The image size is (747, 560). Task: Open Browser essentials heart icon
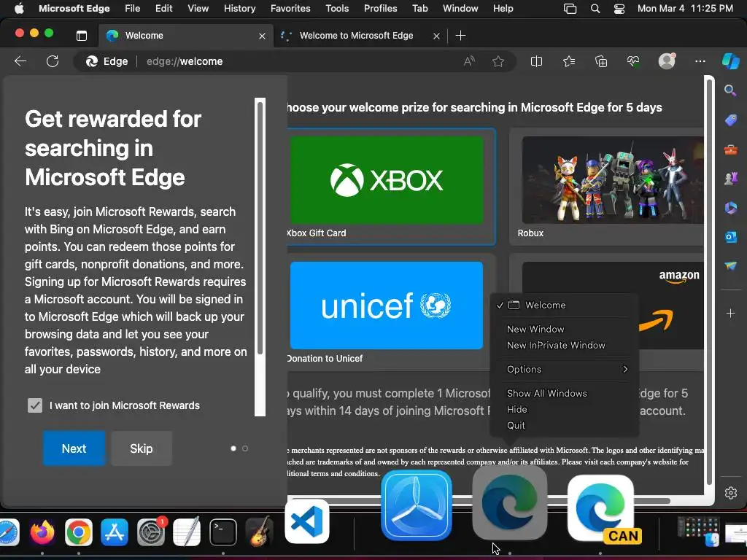633,61
